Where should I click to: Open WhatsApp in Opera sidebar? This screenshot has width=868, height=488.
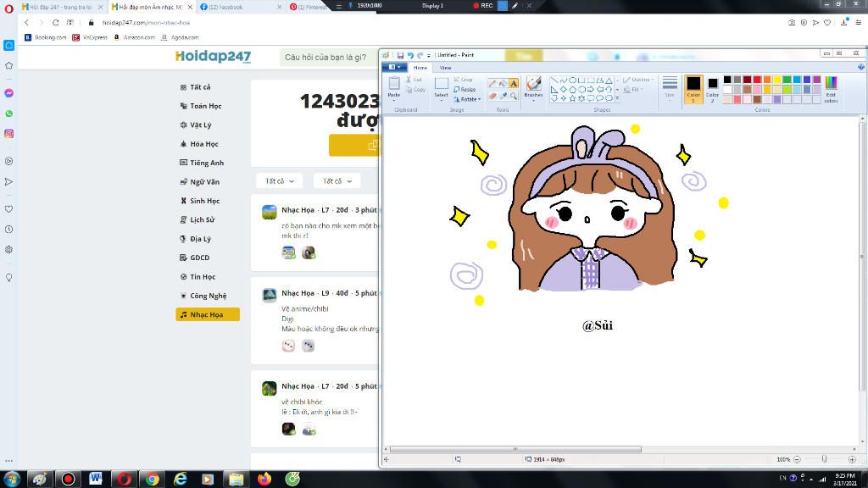coord(8,114)
